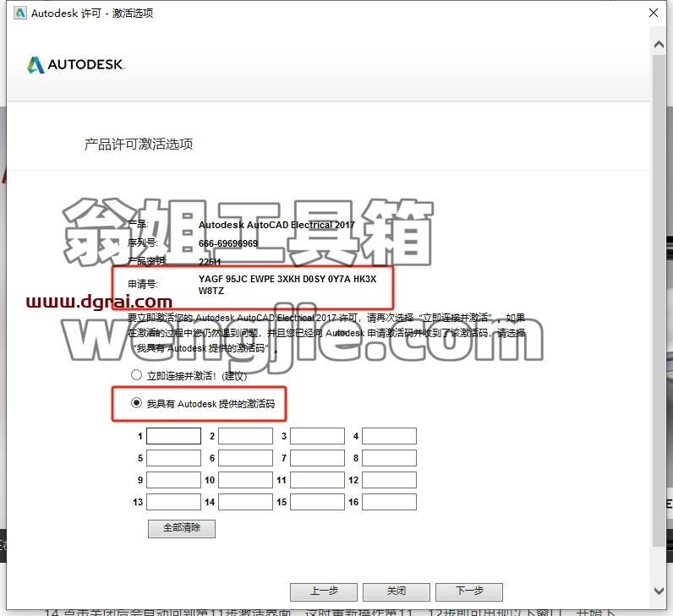
Task: Click activation code field 4
Action: point(389,436)
